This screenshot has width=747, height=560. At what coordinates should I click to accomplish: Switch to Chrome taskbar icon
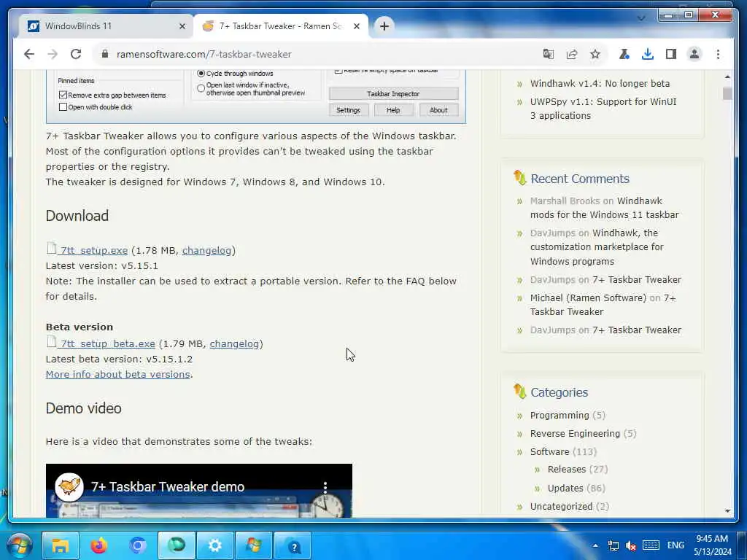(138, 545)
